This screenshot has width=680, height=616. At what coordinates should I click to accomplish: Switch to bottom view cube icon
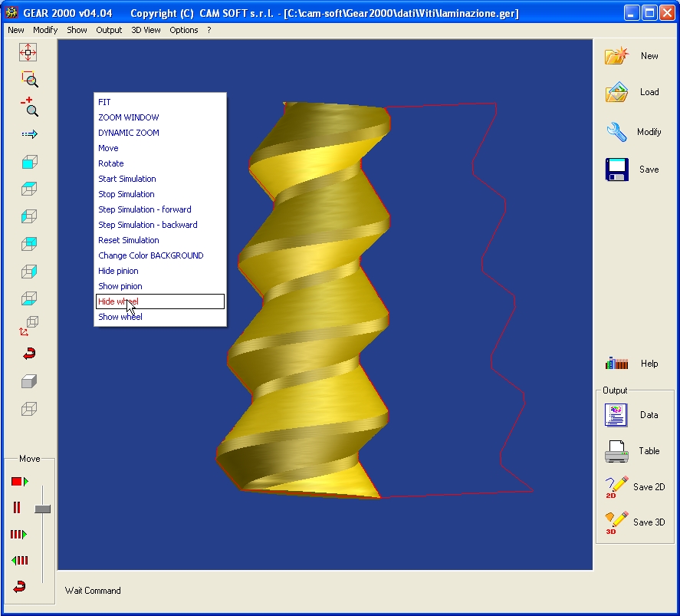point(29,298)
